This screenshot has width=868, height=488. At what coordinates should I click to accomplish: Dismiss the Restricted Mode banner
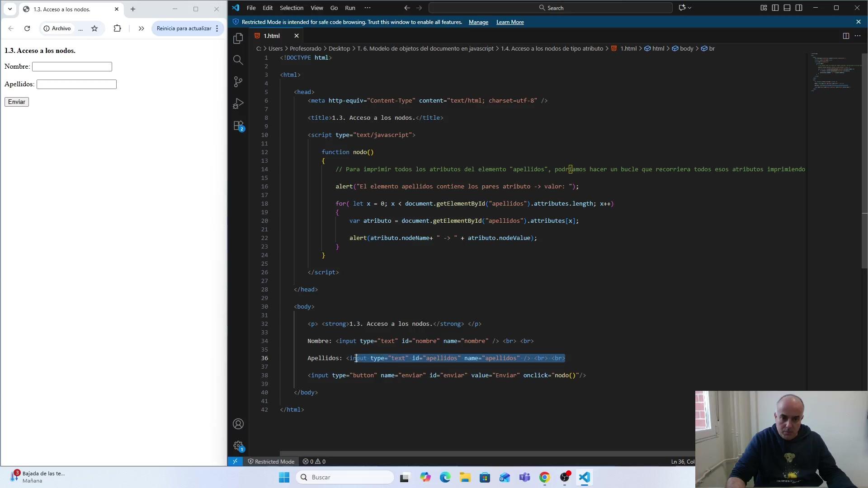coord(859,22)
